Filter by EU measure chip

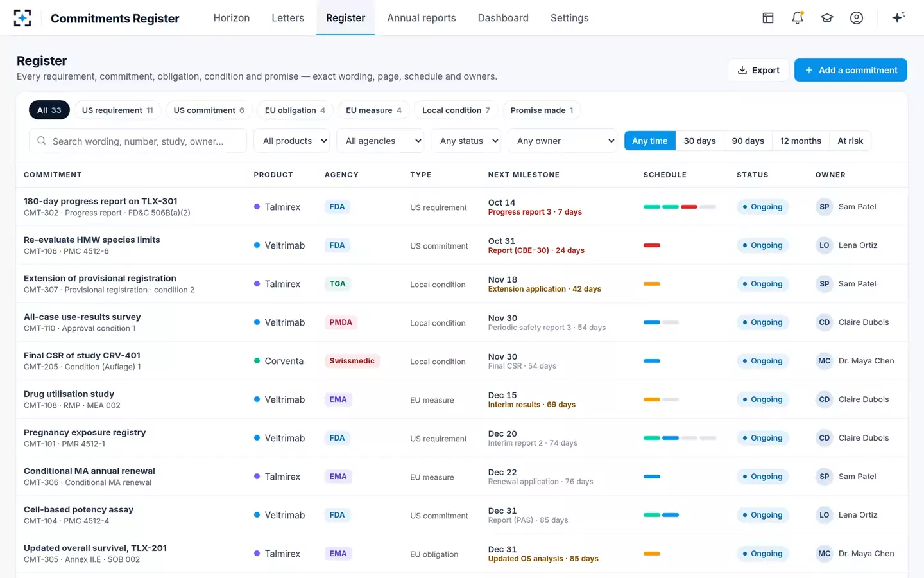(x=373, y=110)
